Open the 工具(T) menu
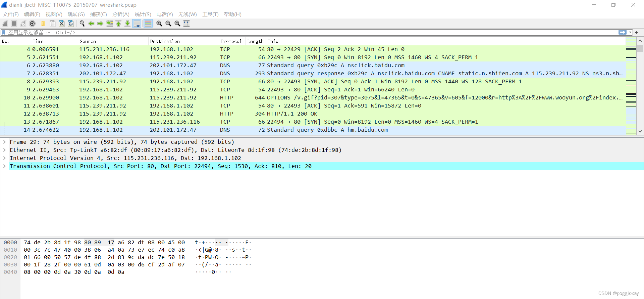Screen dimensions: 644x299 point(210,14)
